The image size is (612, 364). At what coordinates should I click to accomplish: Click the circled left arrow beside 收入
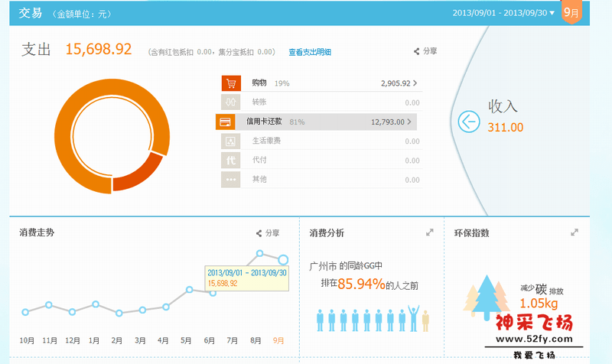pos(469,121)
